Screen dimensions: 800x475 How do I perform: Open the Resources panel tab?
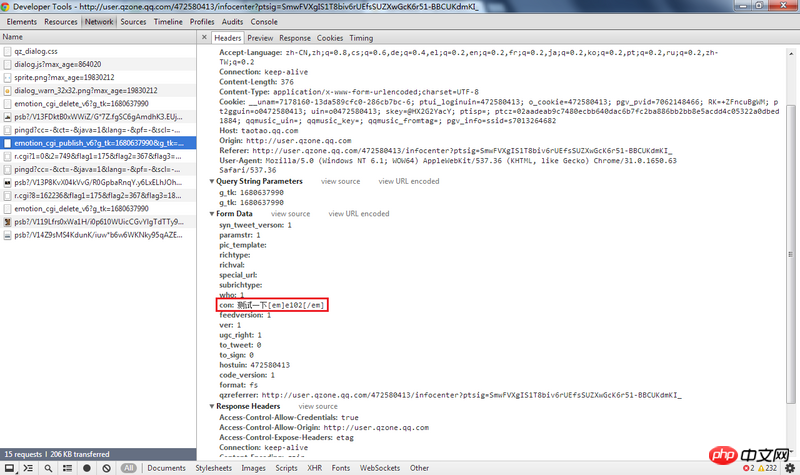coord(61,21)
